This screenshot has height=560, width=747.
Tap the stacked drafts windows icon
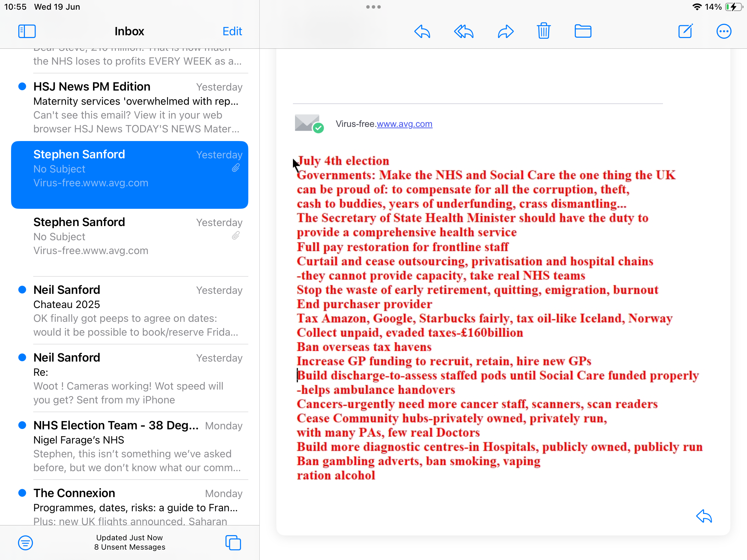click(233, 542)
